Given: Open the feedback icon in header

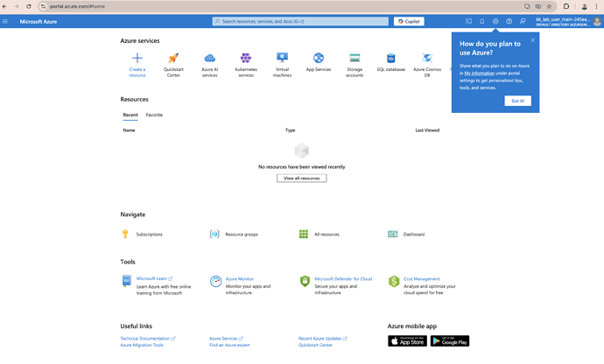Looking at the screenshot, I should pos(523,22).
